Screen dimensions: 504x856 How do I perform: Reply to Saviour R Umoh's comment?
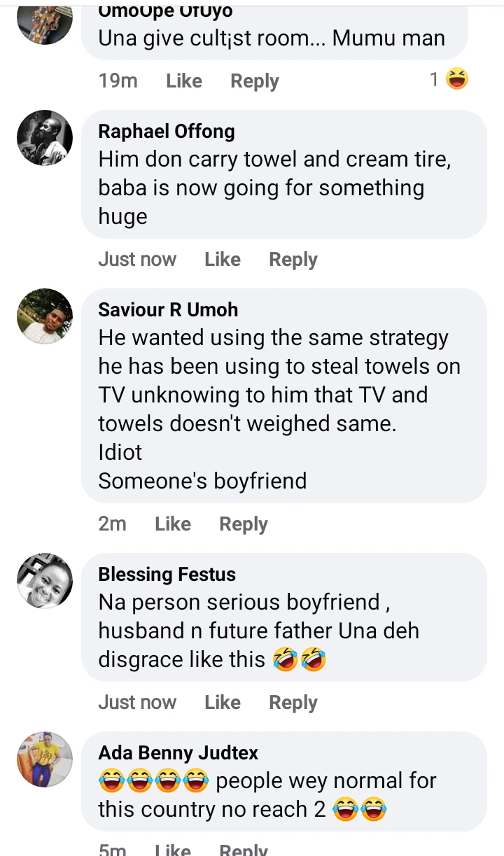(x=243, y=524)
